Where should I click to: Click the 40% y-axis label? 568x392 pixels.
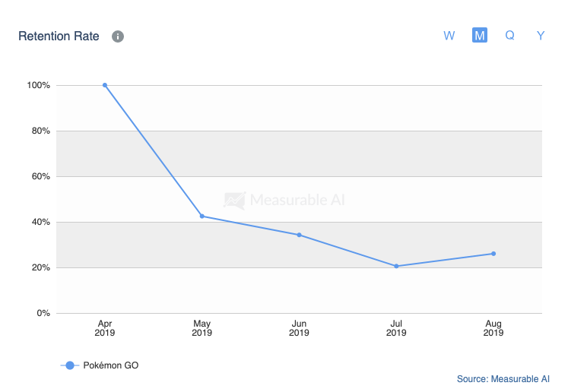point(41,222)
